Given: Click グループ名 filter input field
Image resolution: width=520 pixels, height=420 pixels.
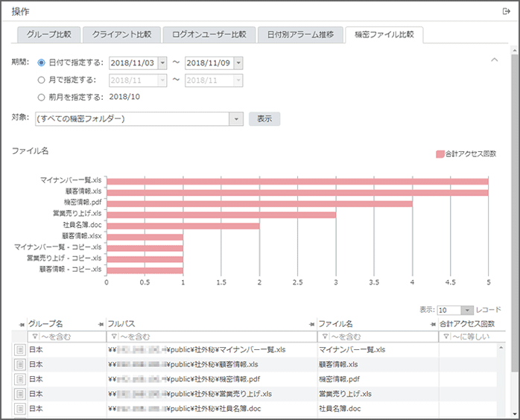Looking at the screenshot, I should coord(66,337).
